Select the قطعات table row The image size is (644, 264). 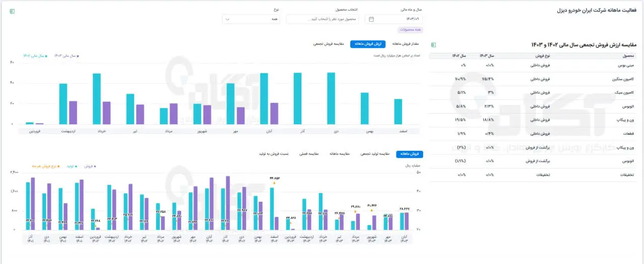(x=533, y=134)
